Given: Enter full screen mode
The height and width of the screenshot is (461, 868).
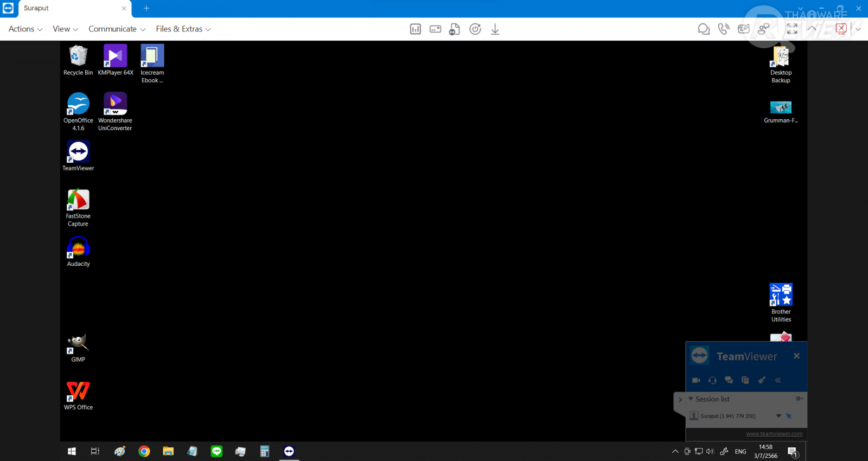Looking at the screenshot, I should tap(792, 29).
